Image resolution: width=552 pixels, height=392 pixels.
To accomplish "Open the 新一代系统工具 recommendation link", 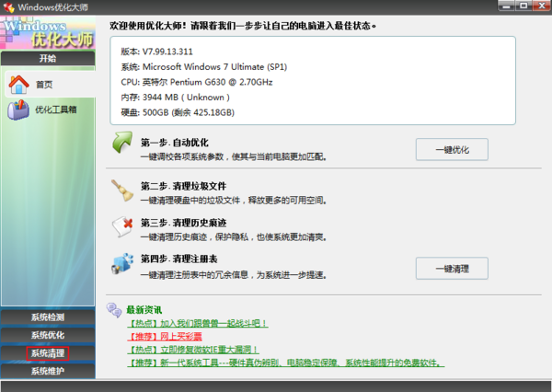I will 286,363.
